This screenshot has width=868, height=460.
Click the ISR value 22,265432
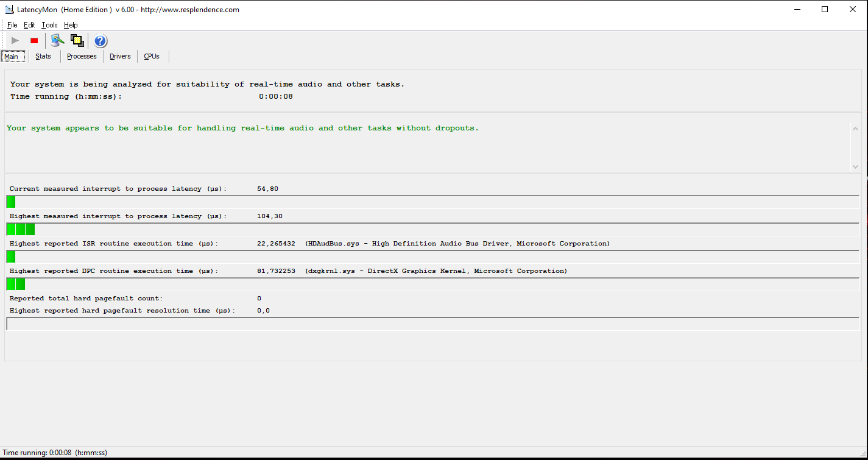(x=277, y=244)
